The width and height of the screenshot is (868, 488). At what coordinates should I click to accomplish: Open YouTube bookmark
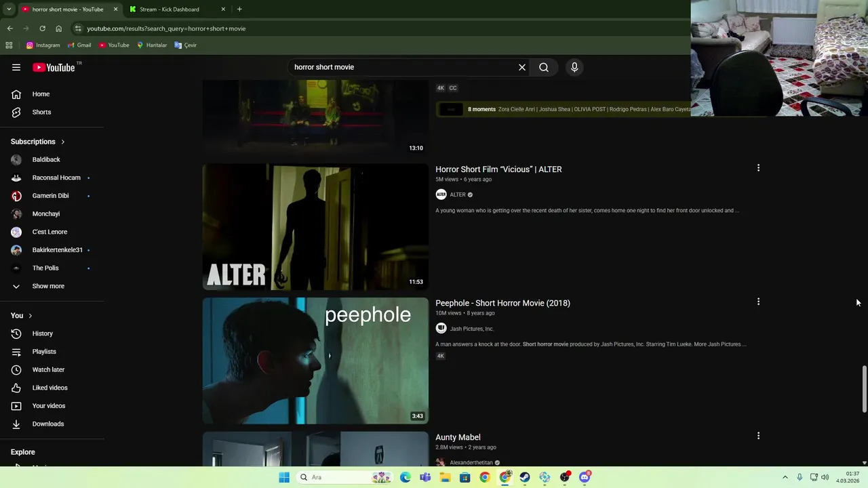pyautogui.click(x=114, y=45)
